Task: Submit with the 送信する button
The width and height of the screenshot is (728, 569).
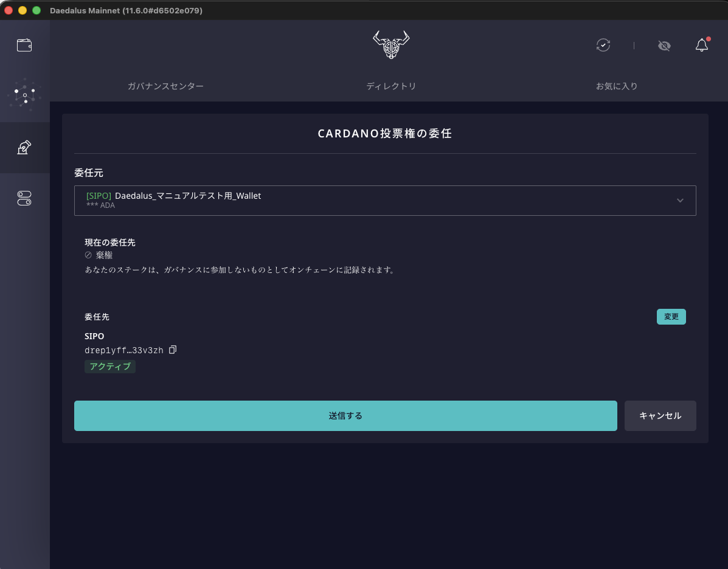Action: 345,415
